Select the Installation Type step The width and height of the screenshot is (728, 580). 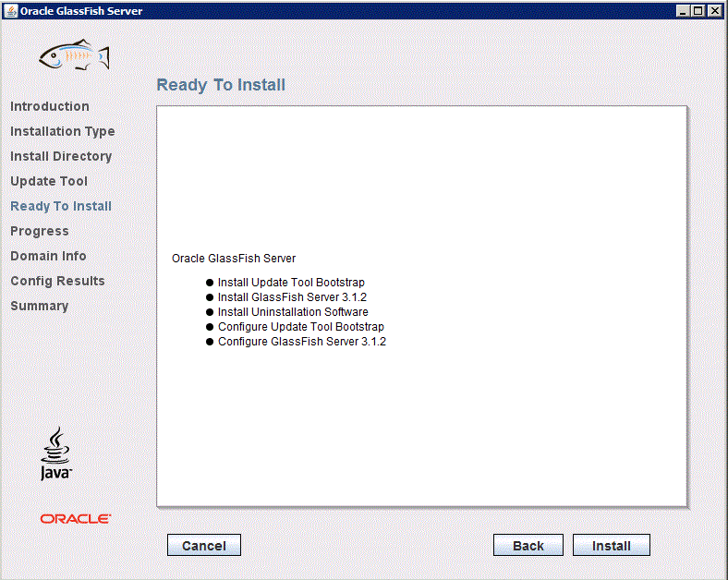(x=62, y=131)
